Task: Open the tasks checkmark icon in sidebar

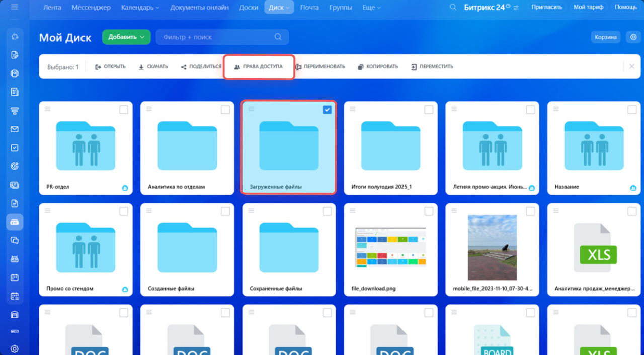Action: (x=15, y=148)
